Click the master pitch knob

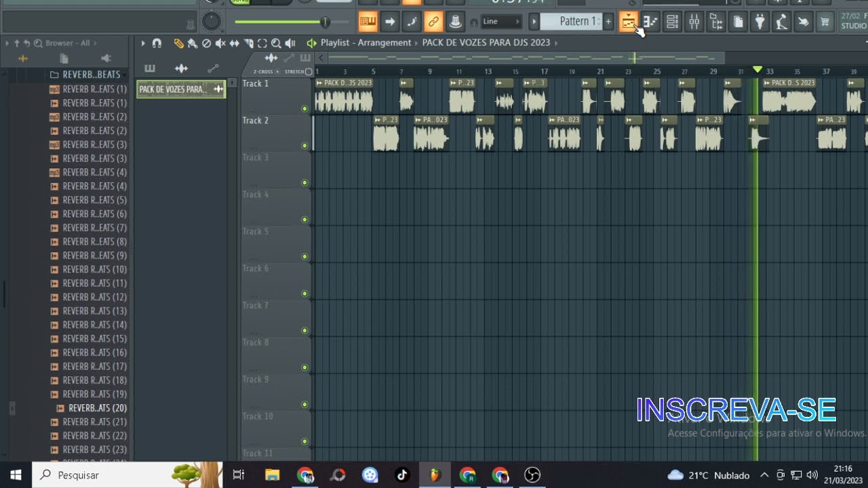point(212,22)
